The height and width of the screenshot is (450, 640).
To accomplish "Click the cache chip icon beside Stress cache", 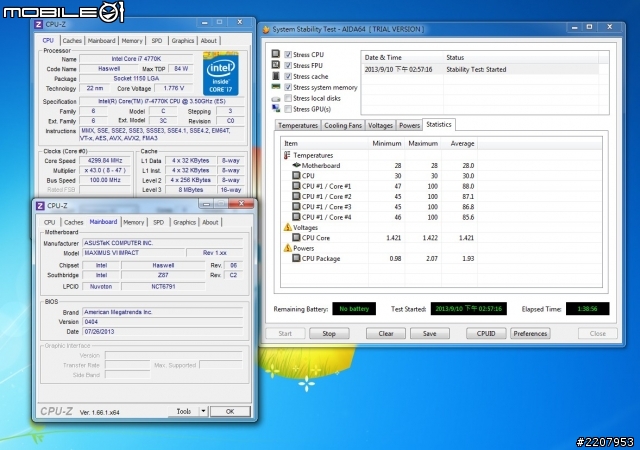I will [x=276, y=76].
